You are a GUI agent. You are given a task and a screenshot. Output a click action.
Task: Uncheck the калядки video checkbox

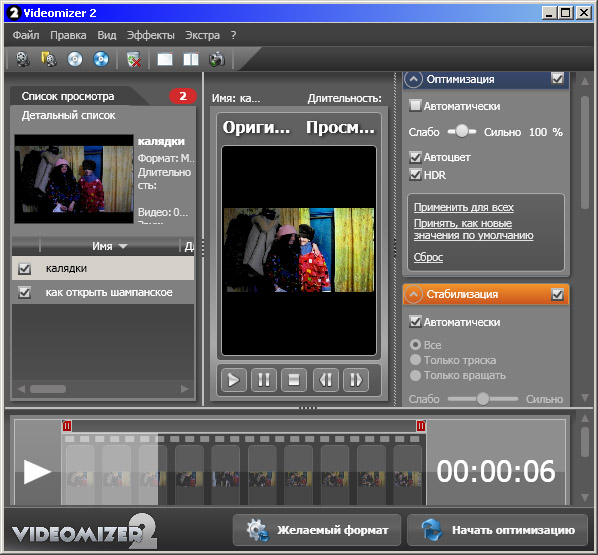point(24,269)
